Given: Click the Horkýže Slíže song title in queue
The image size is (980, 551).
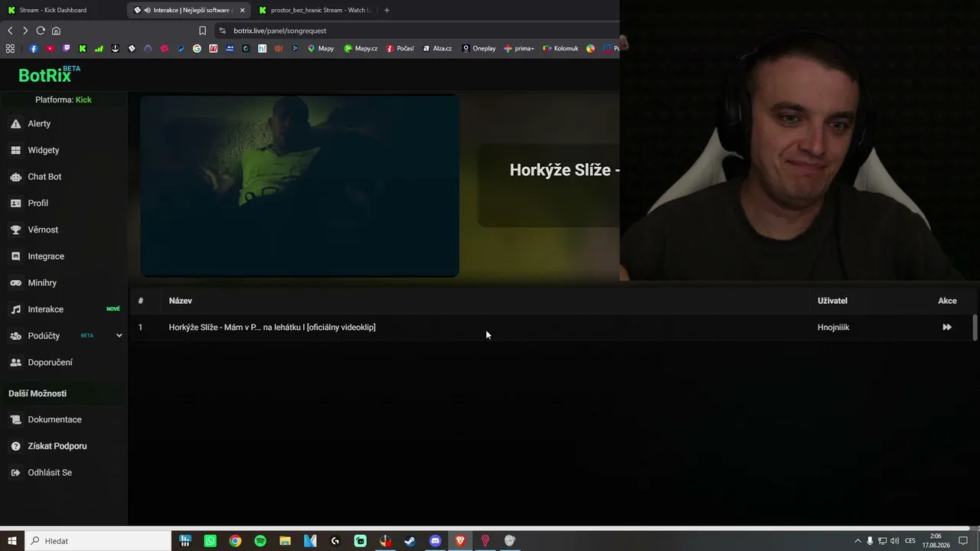Looking at the screenshot, I should [272, 328].
